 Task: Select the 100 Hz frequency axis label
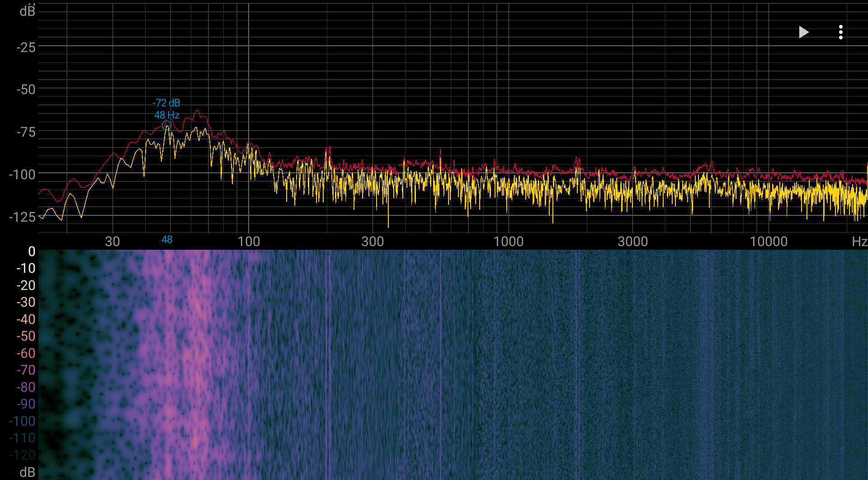coord(249,241)
